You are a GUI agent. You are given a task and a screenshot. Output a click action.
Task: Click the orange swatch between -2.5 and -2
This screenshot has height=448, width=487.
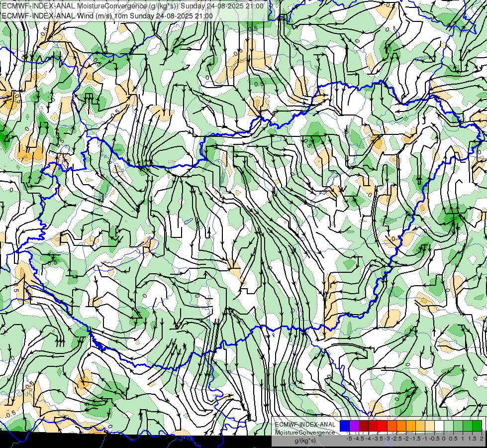401,426
